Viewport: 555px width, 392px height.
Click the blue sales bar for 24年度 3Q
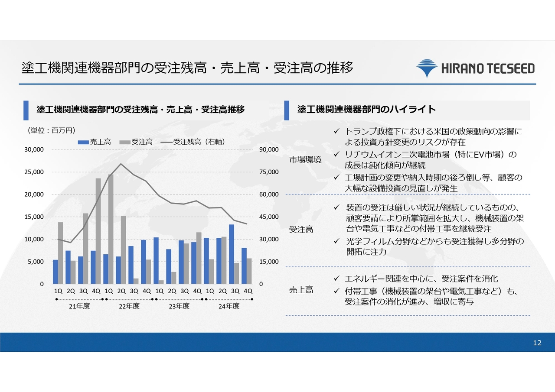[x=232, y=254]
